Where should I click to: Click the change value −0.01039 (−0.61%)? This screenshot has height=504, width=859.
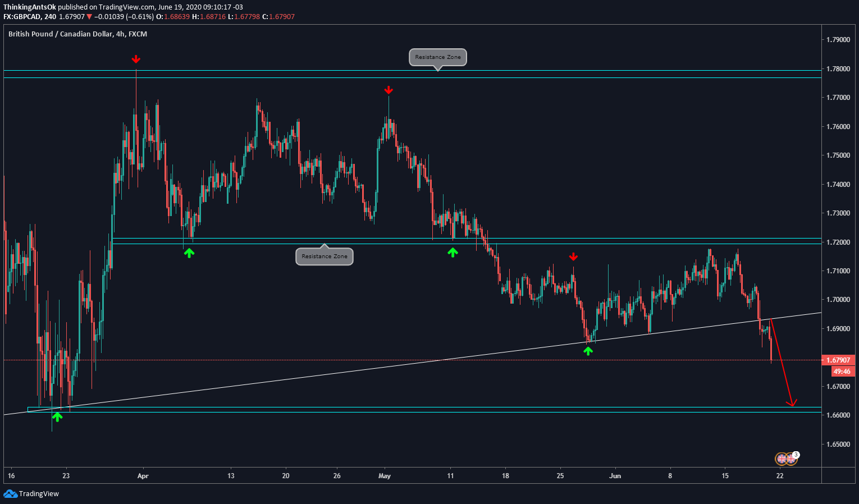pos(124,17)
